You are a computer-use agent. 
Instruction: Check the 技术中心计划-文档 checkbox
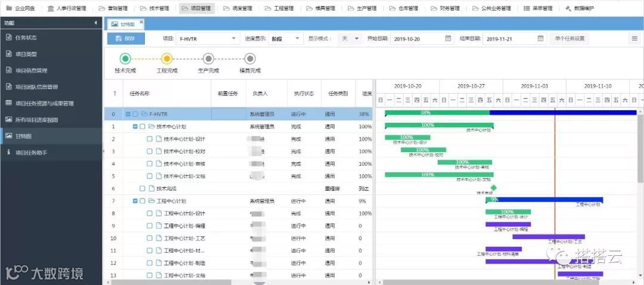(150, 176)
